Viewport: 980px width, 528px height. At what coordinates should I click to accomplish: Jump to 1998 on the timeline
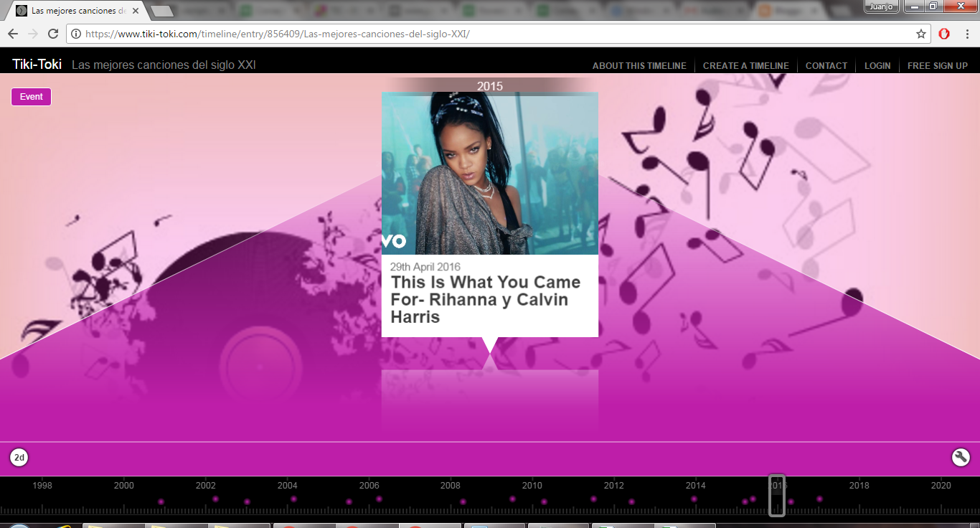tap(42, 486)
